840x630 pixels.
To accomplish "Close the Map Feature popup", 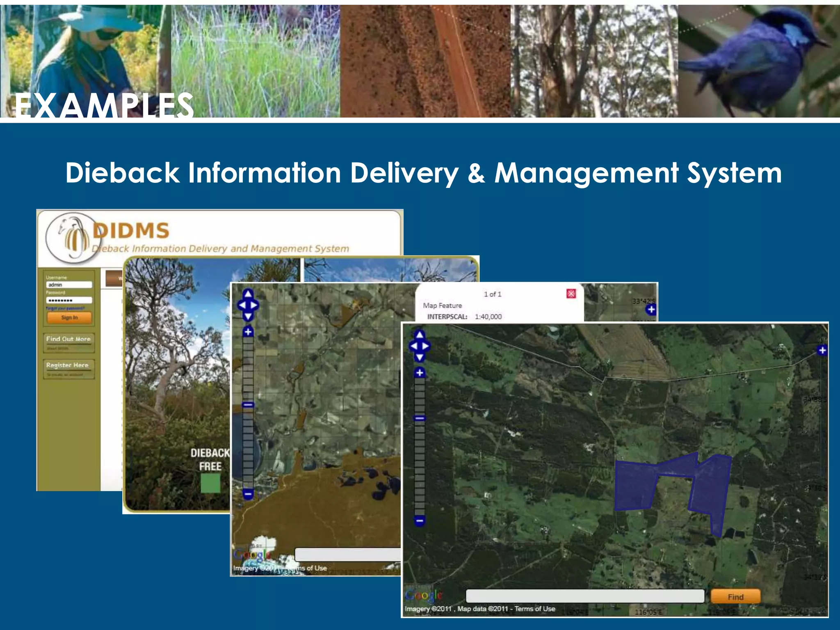I will click(x=571, y=294).
